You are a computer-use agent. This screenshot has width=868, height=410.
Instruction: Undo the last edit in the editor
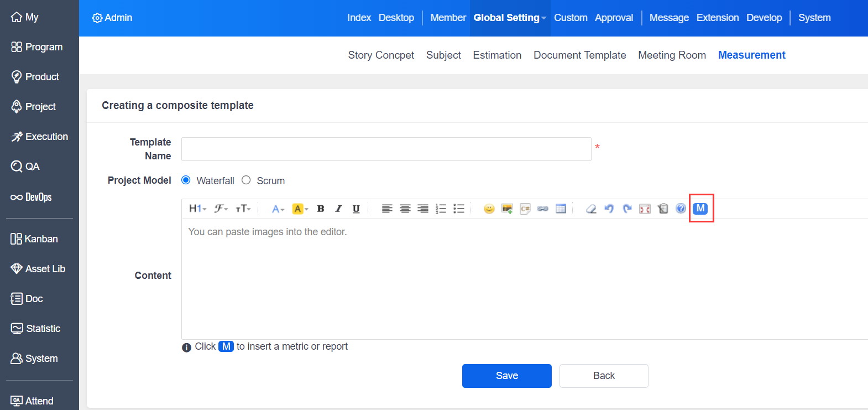pyautogui.click(x=609, y=209)
